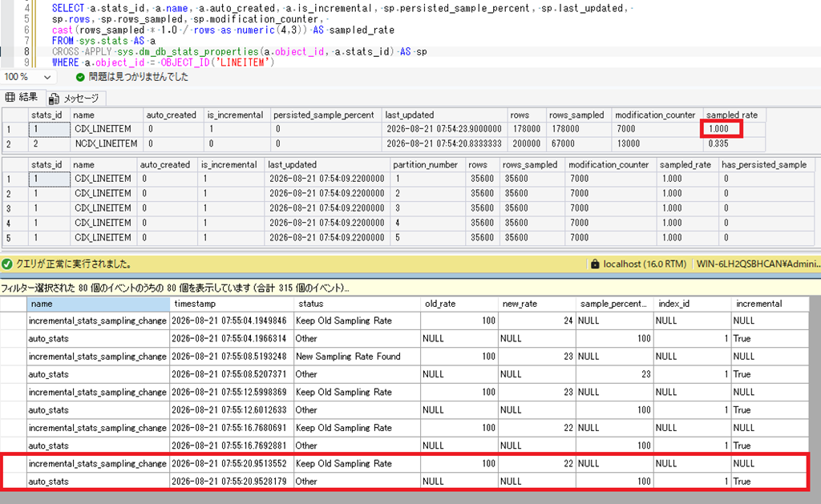Select the New Sampling Rate Found status cell
This screenshot has height=504, width=821.
357,357
